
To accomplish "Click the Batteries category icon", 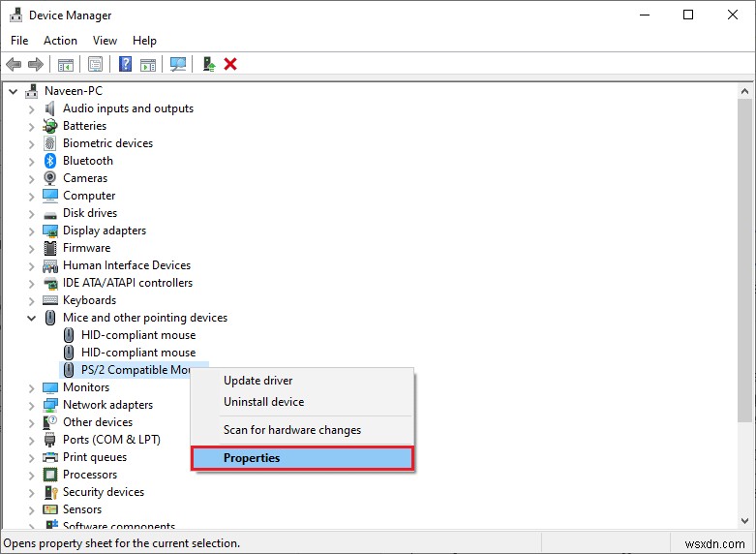I will tap(50, 126).
